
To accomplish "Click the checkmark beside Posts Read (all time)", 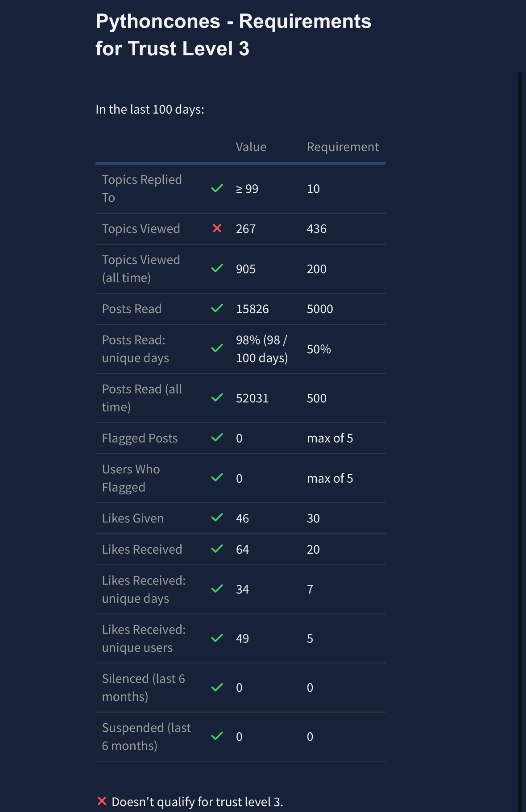I will (217, 398).
